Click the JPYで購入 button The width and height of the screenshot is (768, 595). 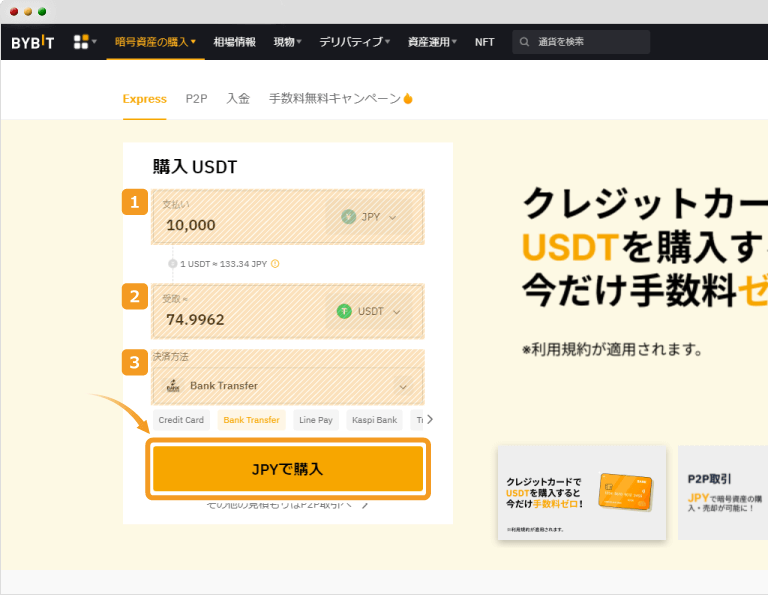tap(288, 469)
